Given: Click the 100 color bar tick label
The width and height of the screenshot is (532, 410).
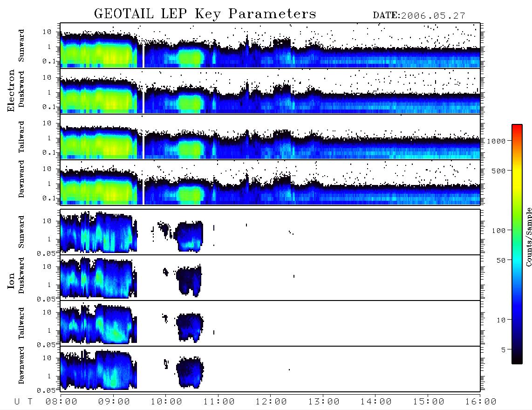Looking at the screenshot, I should point(498,231).
